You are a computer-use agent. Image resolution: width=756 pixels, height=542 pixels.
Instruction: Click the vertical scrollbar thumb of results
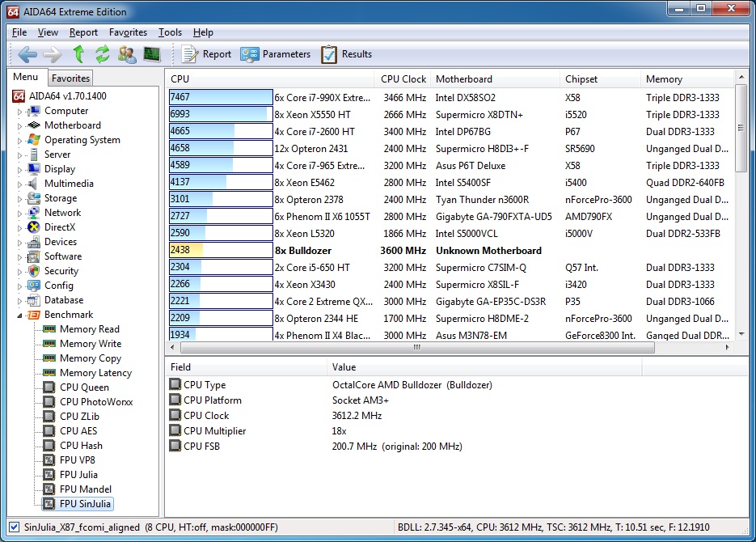click(741, 129)
